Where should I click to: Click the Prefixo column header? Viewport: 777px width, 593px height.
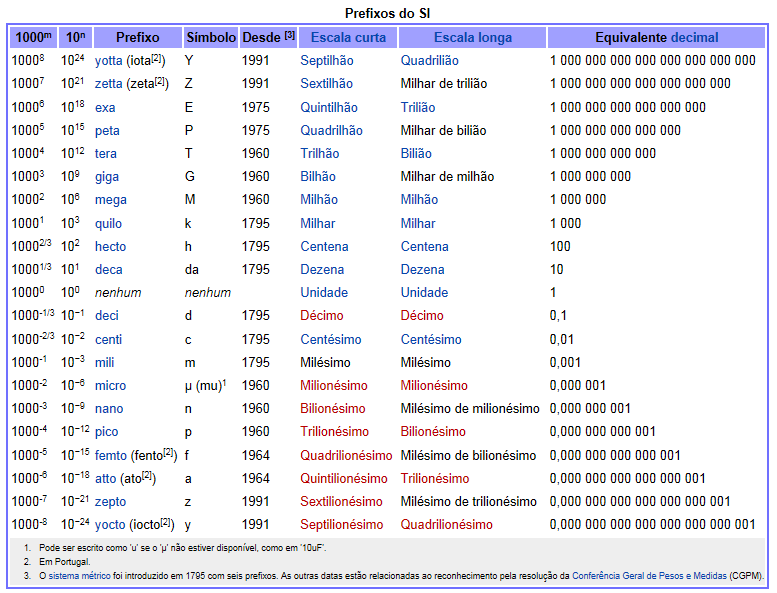click(138, 38)
